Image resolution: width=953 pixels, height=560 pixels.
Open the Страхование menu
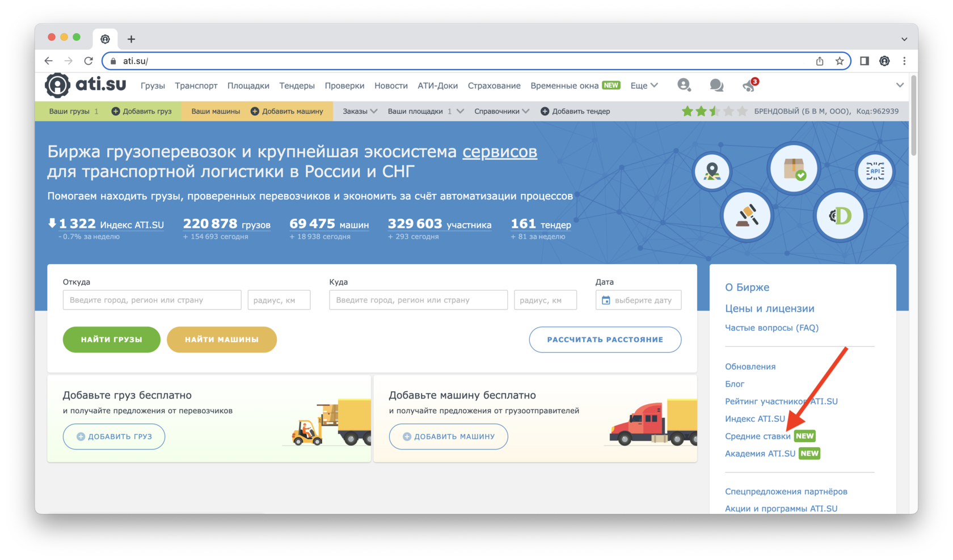[x=494, y=86]
